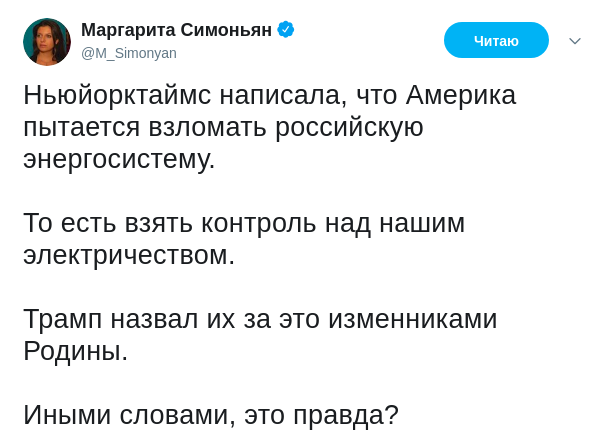Click Margarita Simonyan's profile avatar
Screen dimensions: 607x441
coord(47,42)
